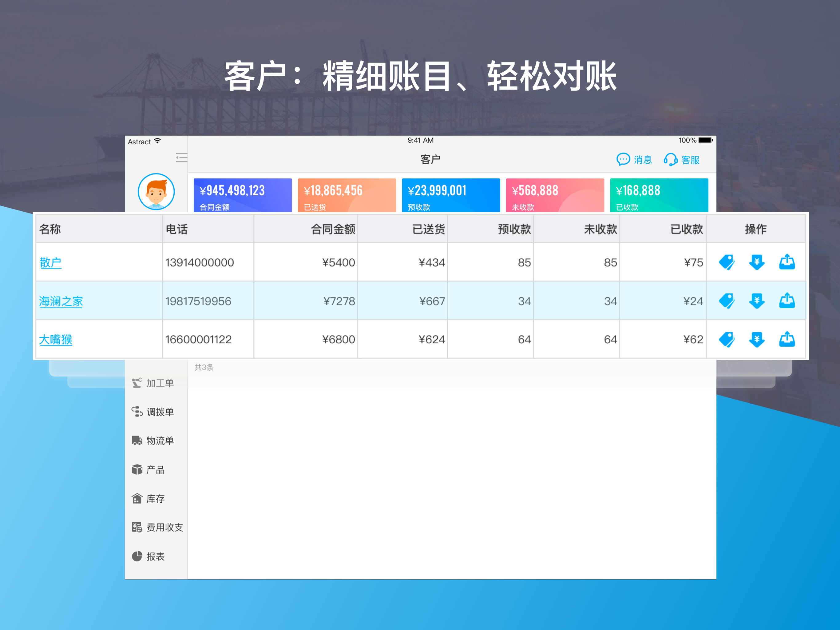Screen dimensions: 840x630
Task: Click contract amount ¥6800
Action: click(x=338, y=339)
